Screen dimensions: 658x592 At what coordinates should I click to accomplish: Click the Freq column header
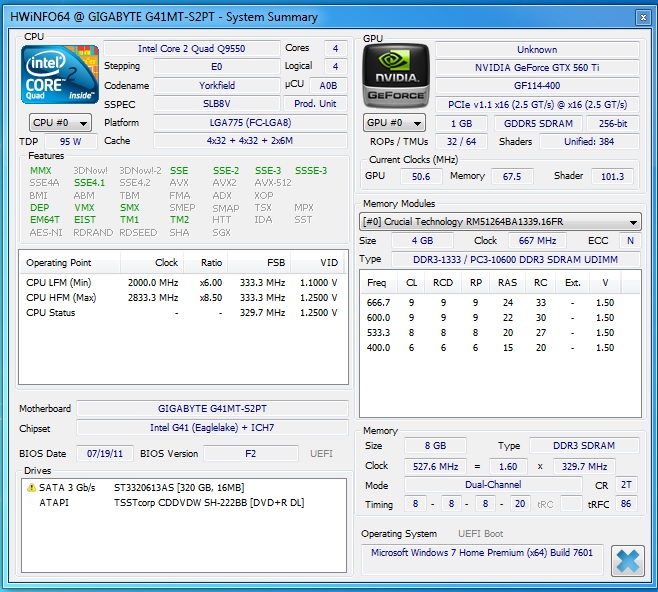(x=377, y=283)
